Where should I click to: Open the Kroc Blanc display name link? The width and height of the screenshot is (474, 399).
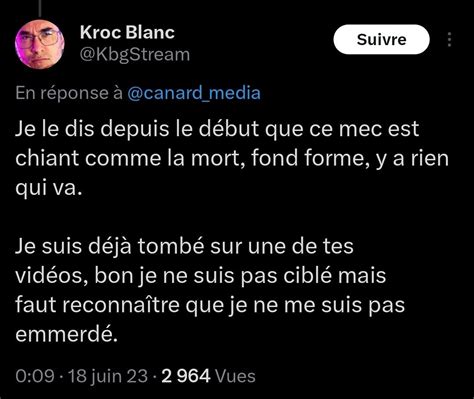(x=127, y=32)
